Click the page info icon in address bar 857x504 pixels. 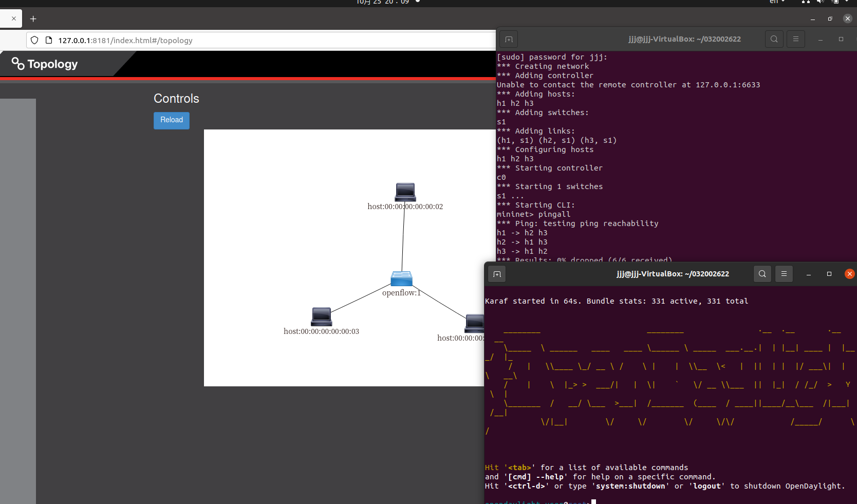coord(49,40)
